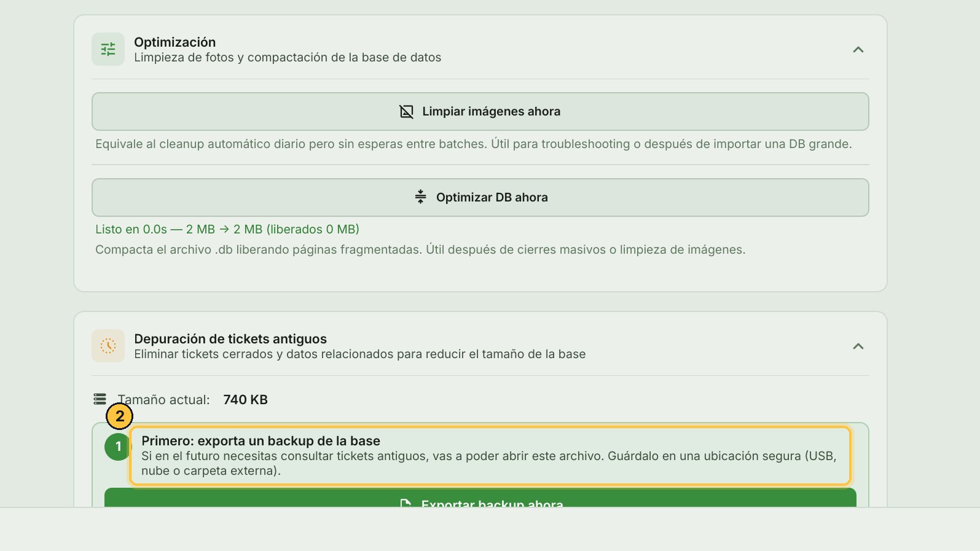
Task: Click the 'Si en el futuro necesitas consultar' description
Action: [x=489, y=464]
